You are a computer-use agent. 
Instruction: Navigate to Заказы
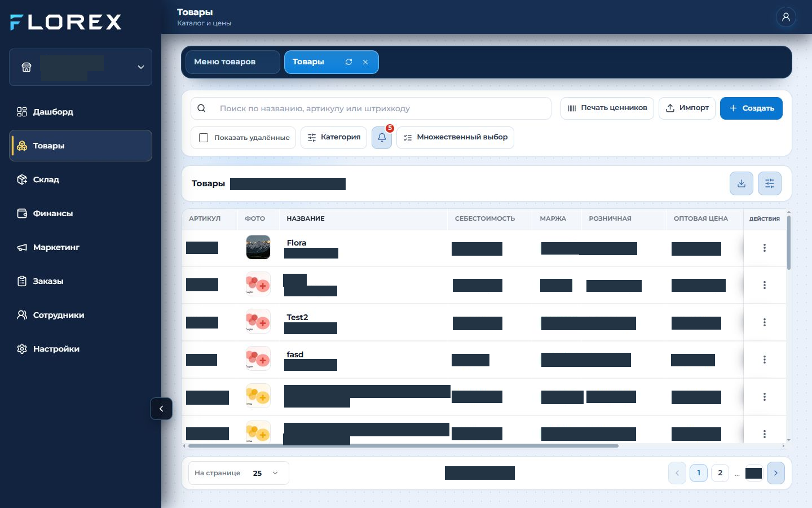pyautogui.click(x=81, y=281)
